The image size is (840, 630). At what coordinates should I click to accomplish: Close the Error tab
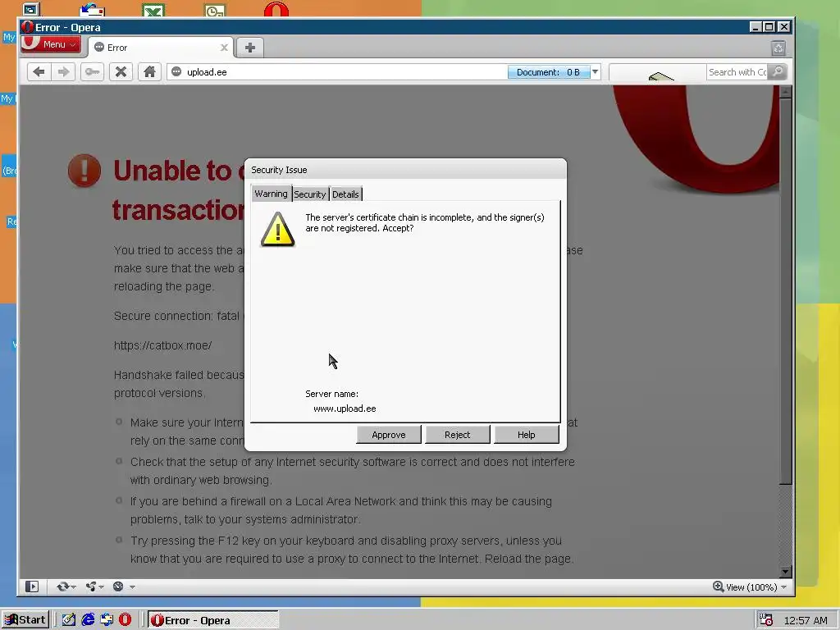pos(224,48)
